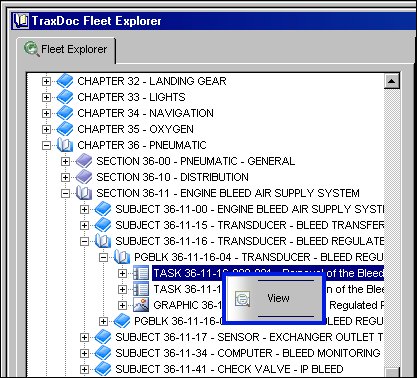This screenshot has width=417, height=378.
Task: Click task list icon of highlighted TASK row
Action: click(141, 273)
